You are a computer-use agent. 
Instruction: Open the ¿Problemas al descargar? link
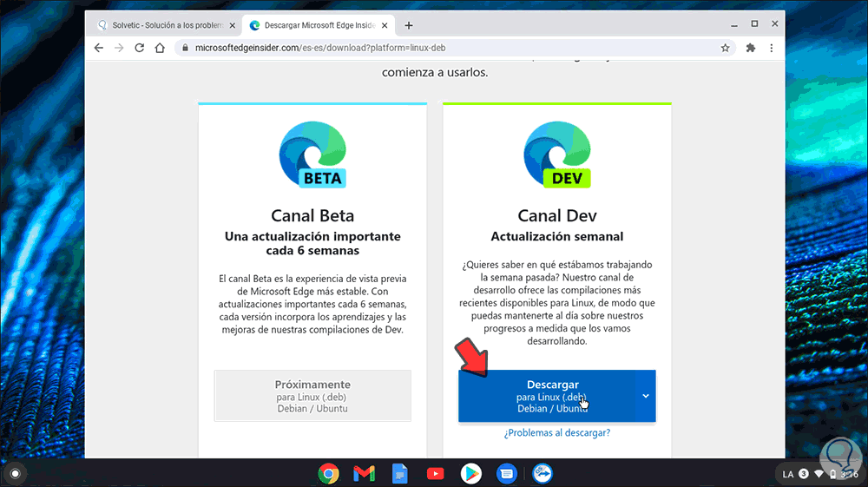click(x=557, y=433)
